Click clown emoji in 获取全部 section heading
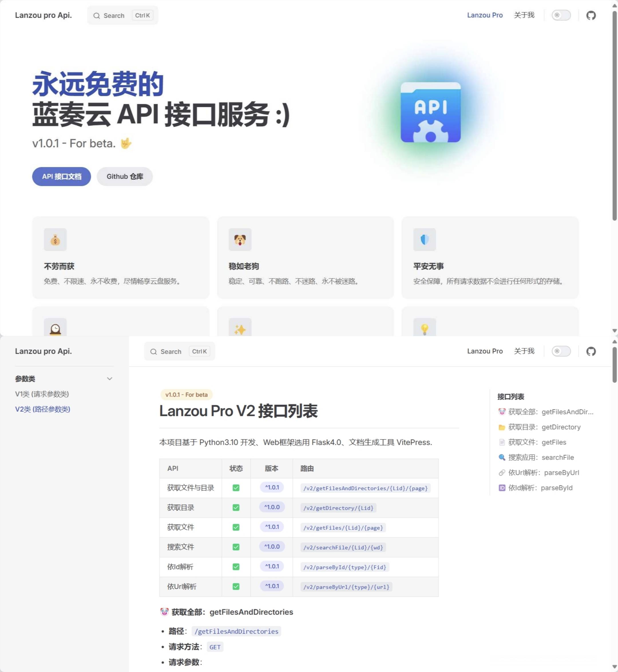618x672 pixels. [164, 612]
